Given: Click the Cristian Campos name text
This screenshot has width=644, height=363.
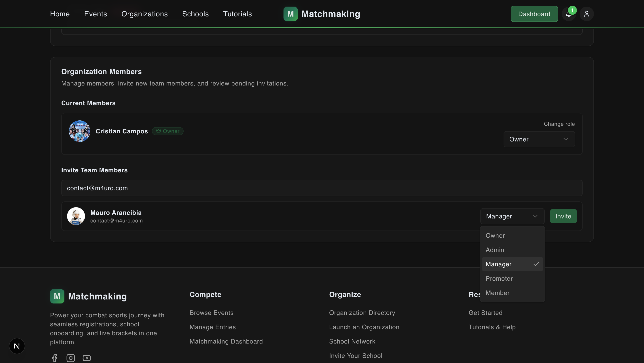Looking at the screenshot, I should [122, 131].
